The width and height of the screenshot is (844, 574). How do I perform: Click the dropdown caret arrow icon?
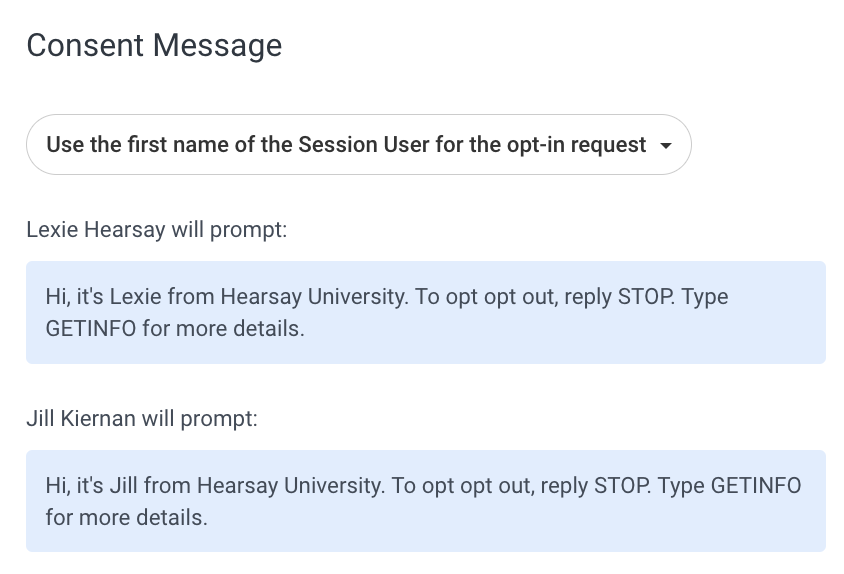pyautogui.click(x=666, y=146)
